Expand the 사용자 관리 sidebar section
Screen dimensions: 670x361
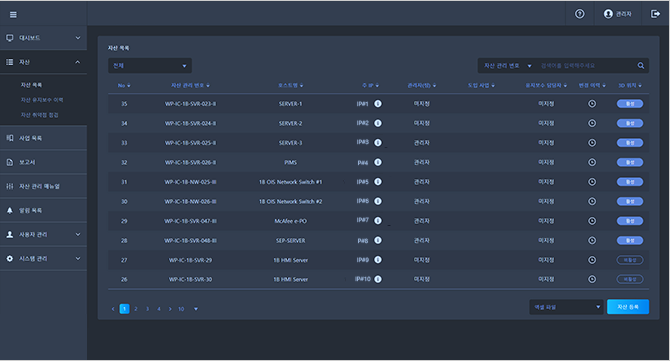tap(43, 235)
